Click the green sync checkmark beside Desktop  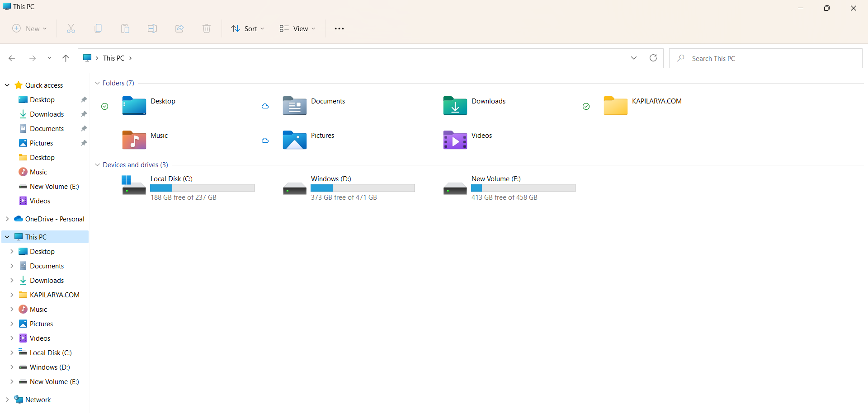coord(105,107)
